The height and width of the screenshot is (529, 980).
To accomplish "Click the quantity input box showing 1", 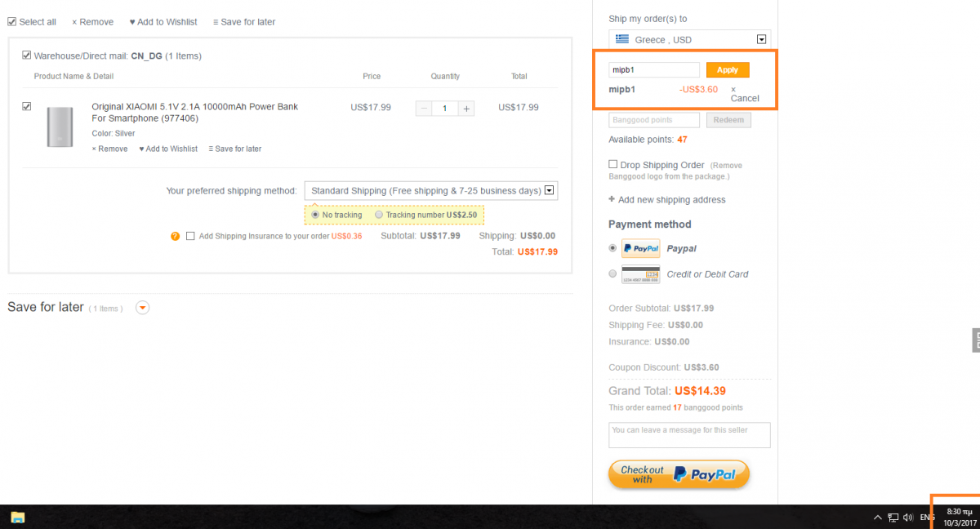I will [445, 108].
